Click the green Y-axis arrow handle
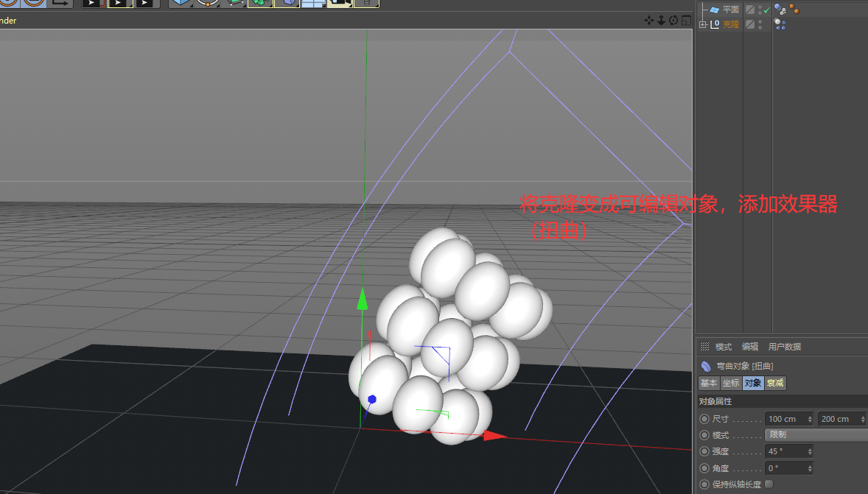This screenshot has height=494, width=868. 362,300
